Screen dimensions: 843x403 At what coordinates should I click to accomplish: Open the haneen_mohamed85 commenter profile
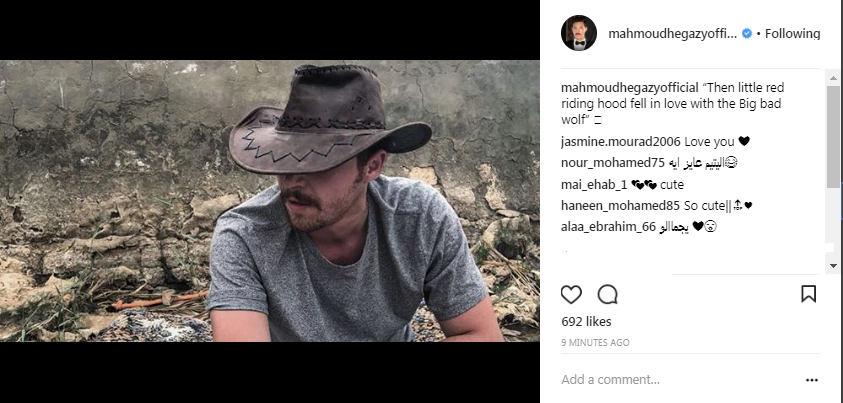620,206
